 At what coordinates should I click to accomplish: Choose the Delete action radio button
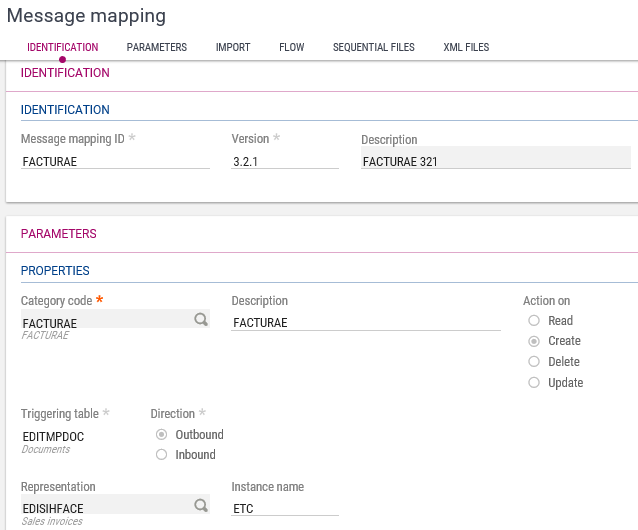point(534,362)
